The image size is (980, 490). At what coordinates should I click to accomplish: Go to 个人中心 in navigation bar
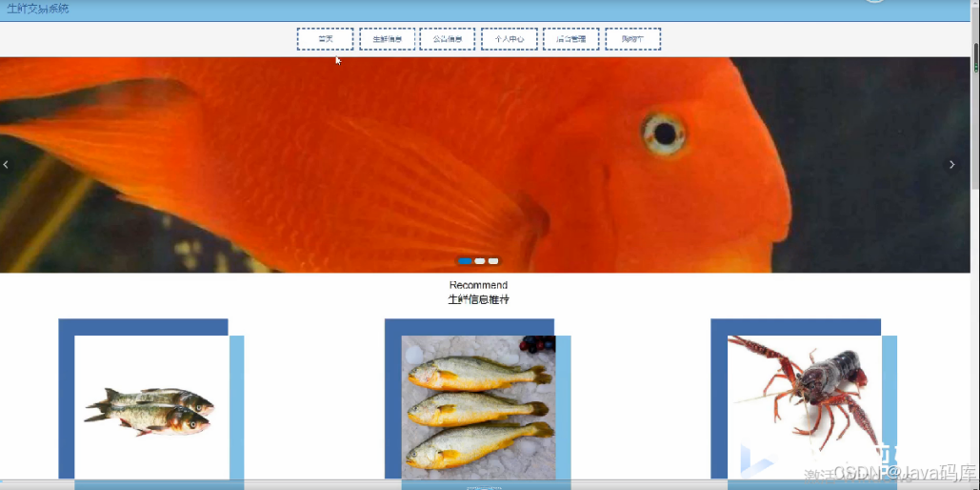point(509,39)
